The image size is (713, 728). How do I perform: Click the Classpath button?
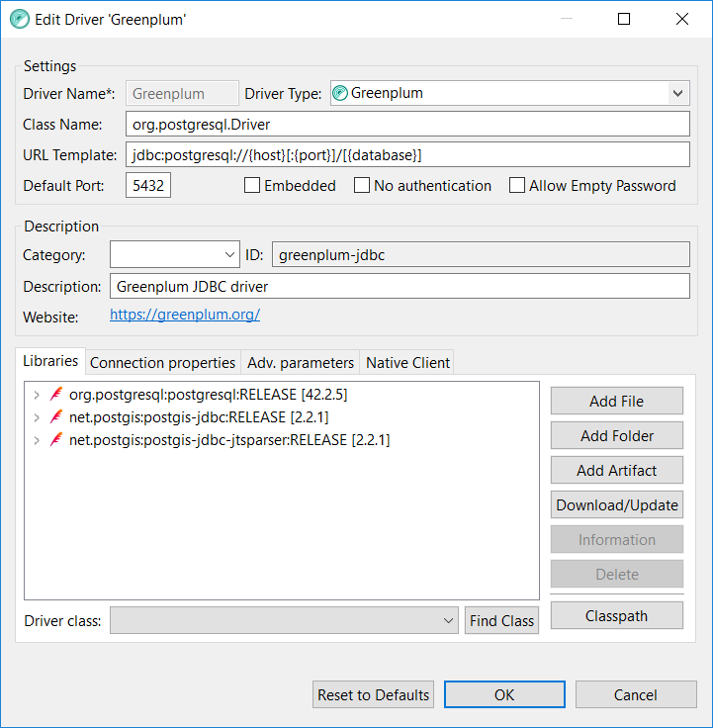[x=616, y=615]
